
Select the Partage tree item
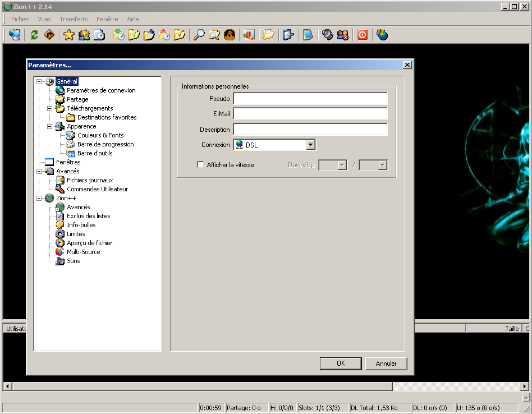click(x=77, y=99)
